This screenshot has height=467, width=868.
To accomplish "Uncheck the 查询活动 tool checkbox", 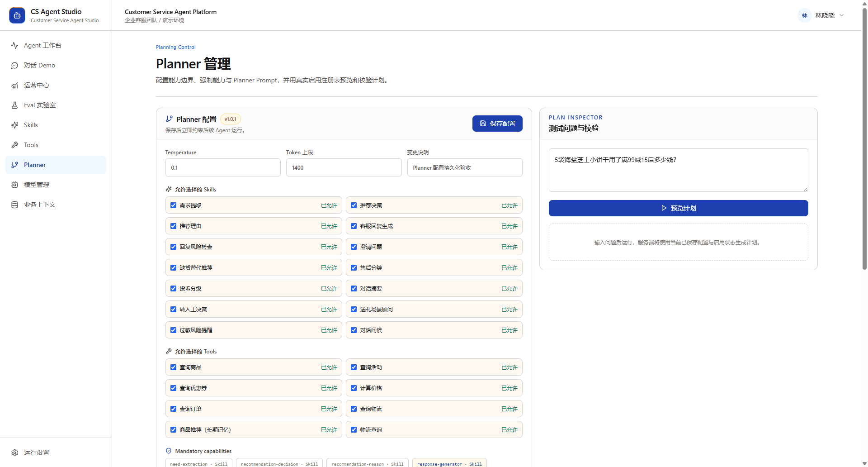I will [x=354, y=367].
